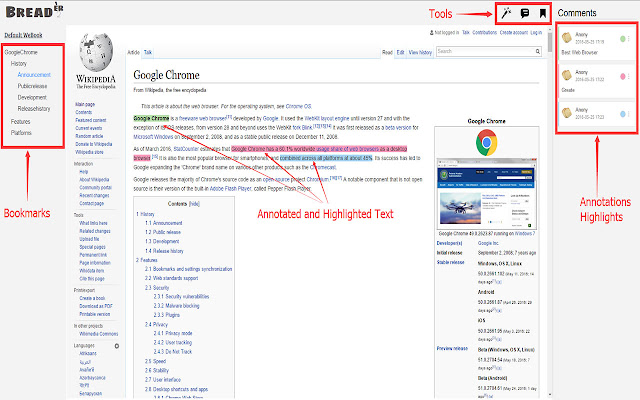This screenshot has width=640, height=400.
Task: Click the 'Adobe Flash Player' link
Action: point(231,189)
